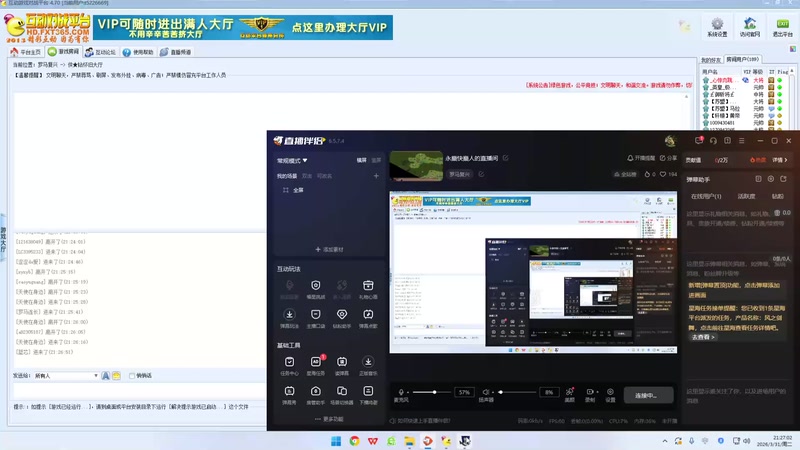
Task: Add new scene with plus icon
Action: point(376,176)
